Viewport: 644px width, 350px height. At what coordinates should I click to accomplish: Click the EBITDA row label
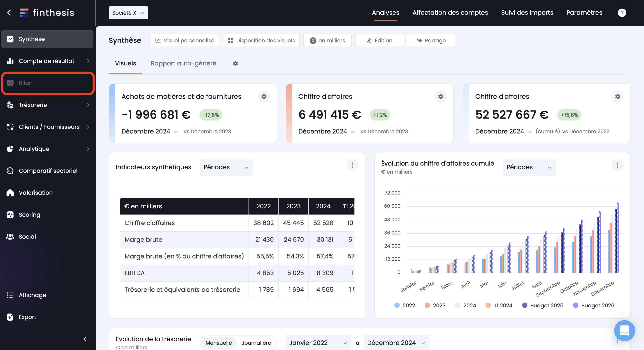point(134,273)
